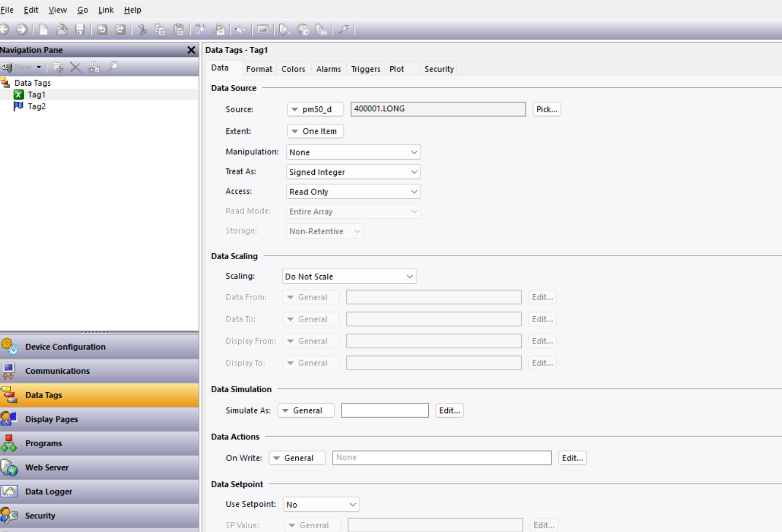Open the Manipulation dropdown
Viewport: 782px width, 532px height.
point(353,152)
